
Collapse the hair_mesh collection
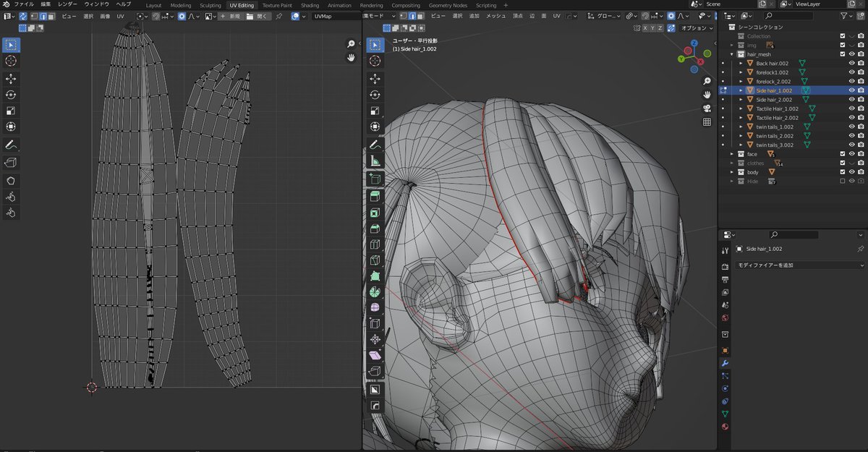click(732, 54)
